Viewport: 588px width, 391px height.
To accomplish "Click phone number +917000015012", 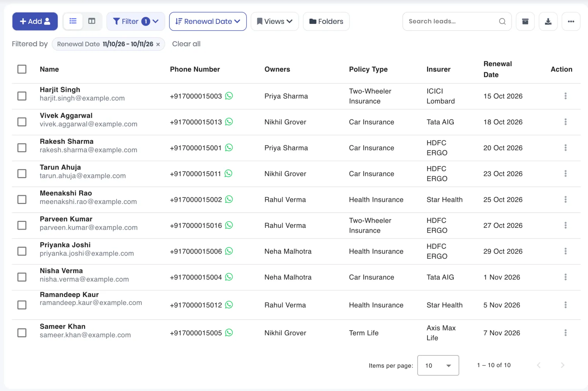I will 196,305.
